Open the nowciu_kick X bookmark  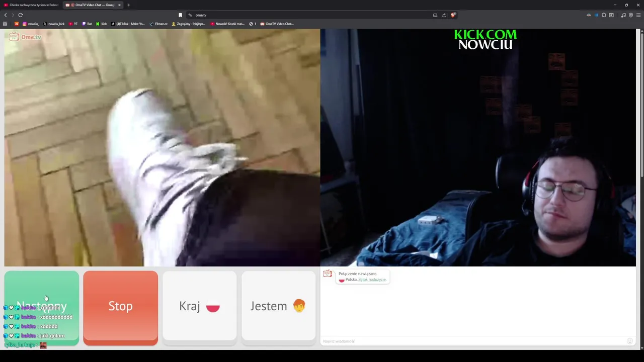(54, 24)
